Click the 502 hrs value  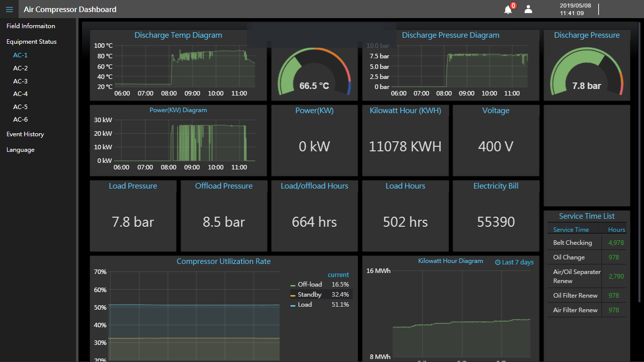coord(406,222)
